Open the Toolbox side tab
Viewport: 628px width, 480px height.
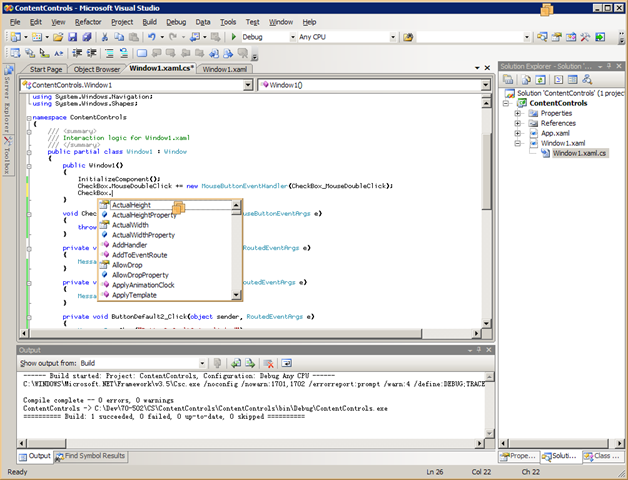click(7, 156)
